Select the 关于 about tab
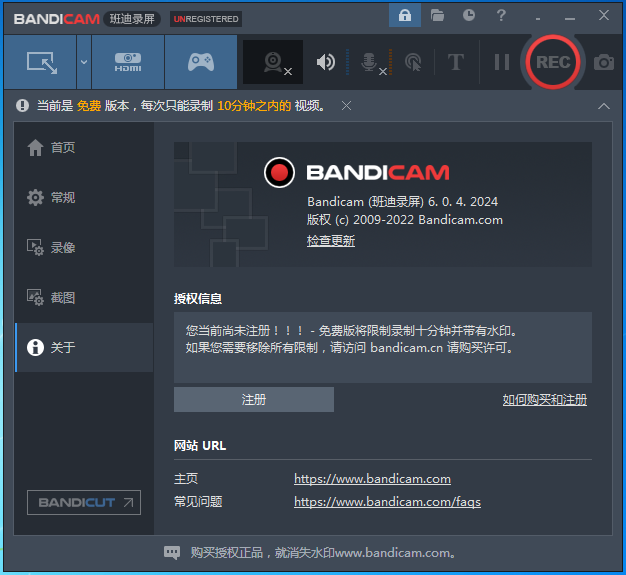This screenshot has height=575, width=626. [84, 347]
